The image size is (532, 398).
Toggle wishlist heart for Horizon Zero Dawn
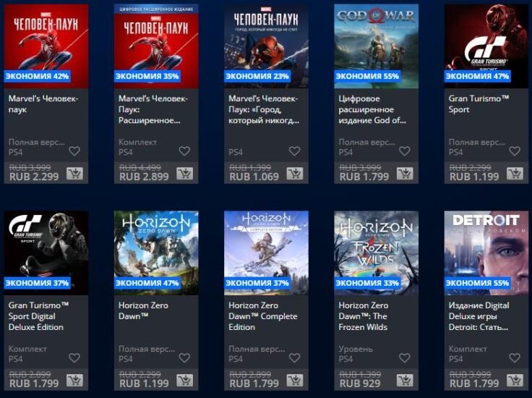pyautogui.click(x=184, y=358)
